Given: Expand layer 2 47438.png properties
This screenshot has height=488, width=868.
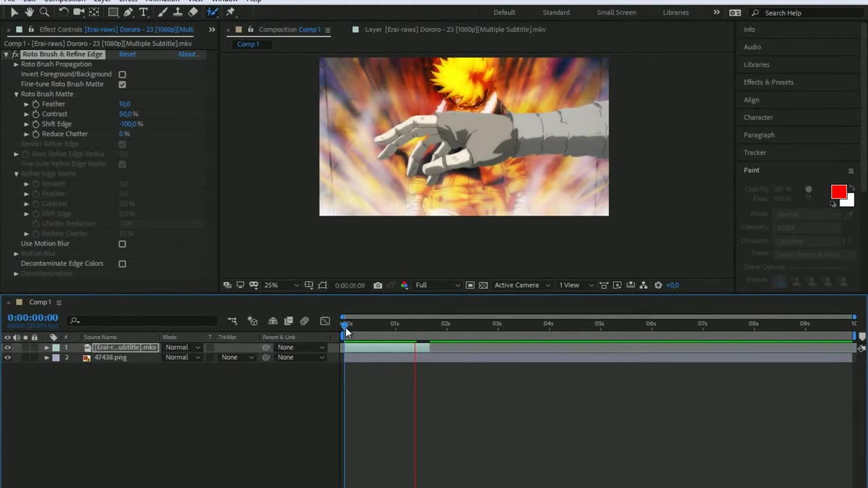Looking at the screenshot, I should 47,358.
